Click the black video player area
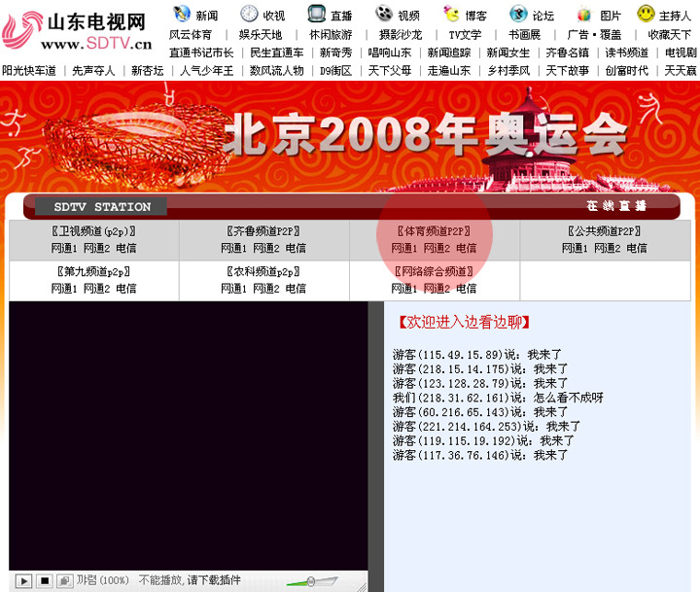 189,435
